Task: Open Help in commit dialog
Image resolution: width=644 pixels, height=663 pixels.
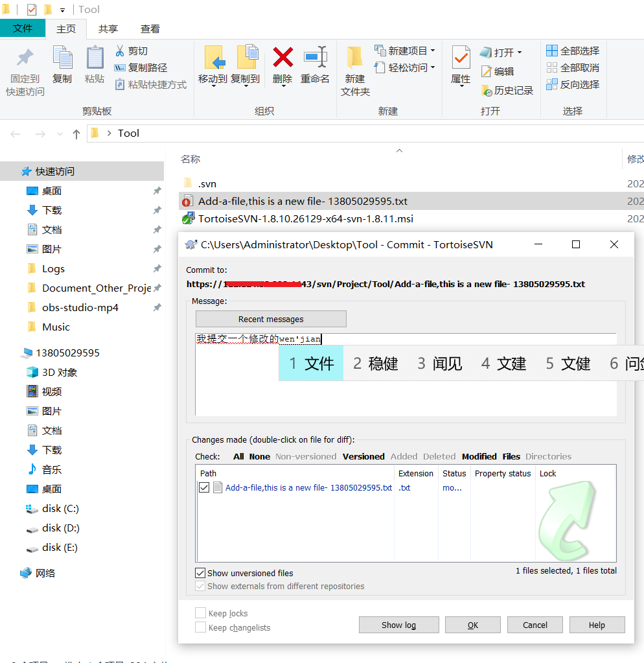Action: [x=597, y=625]
